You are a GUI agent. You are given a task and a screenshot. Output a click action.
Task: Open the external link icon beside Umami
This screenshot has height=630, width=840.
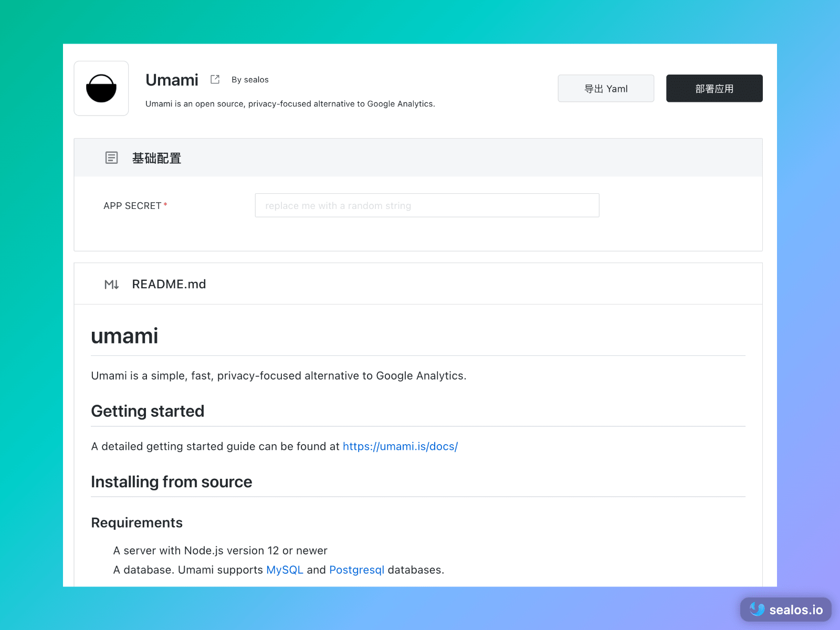pos(215,79)
